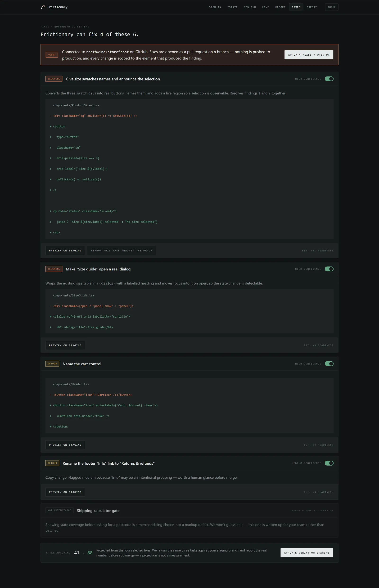Click the current score 41

(77, 553)
